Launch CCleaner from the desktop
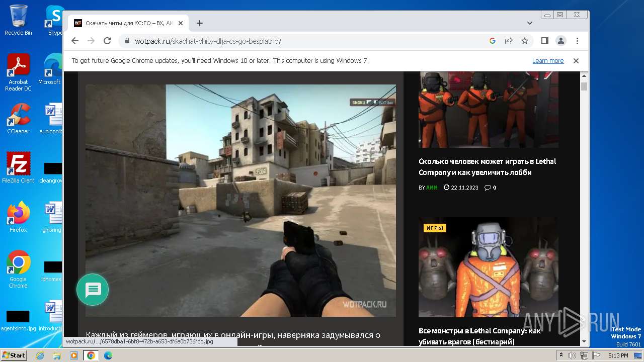The image size is (644, 362). 18,119
